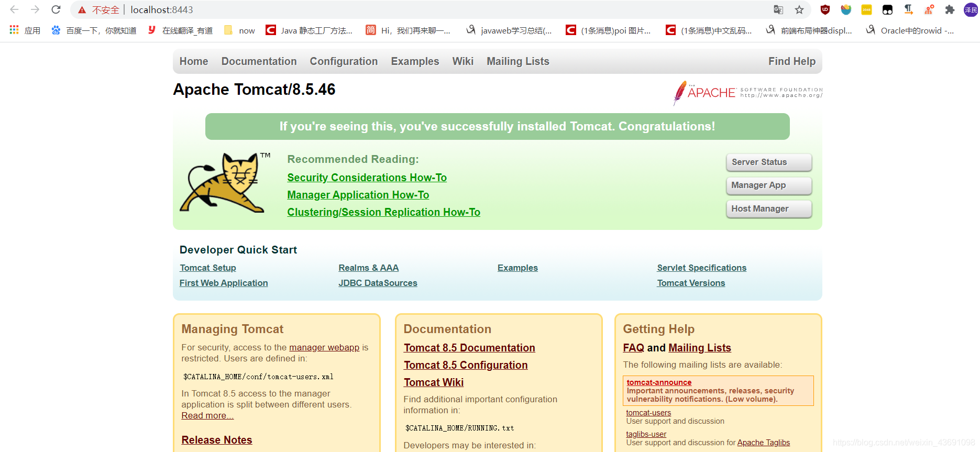Open the Tomcat Wiki link

(x=434, y=382)
